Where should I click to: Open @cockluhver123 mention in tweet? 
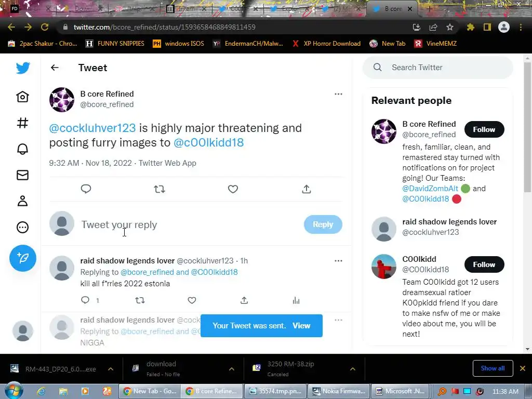[92, 128]
